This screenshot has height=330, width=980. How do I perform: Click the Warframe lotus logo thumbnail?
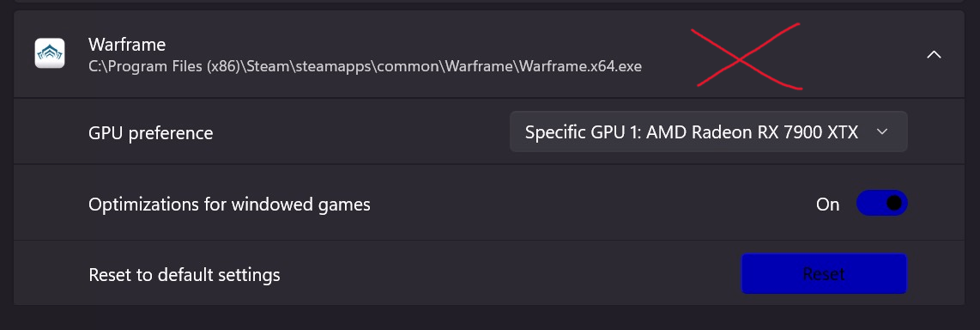(x=50, y=54)
